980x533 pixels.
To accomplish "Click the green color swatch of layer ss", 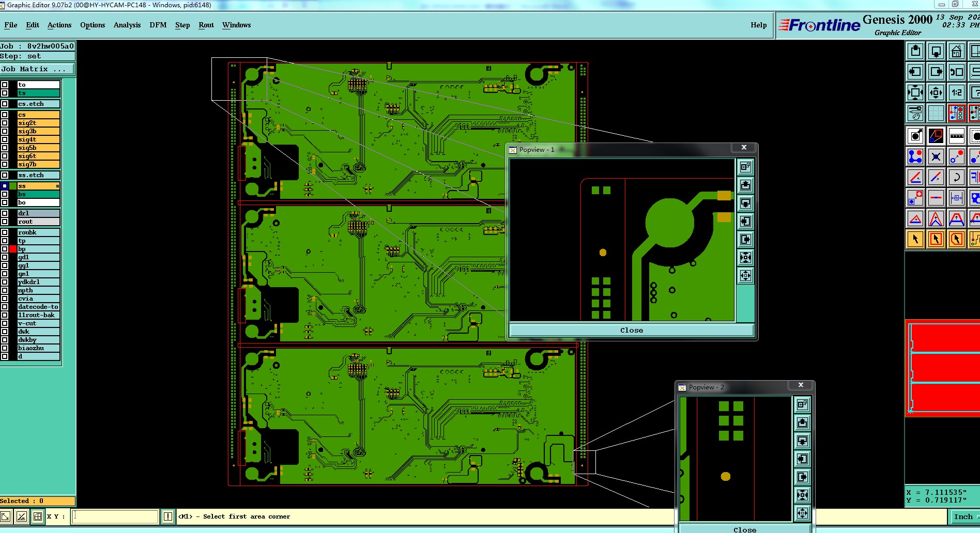I will click(x=13, y=186).
